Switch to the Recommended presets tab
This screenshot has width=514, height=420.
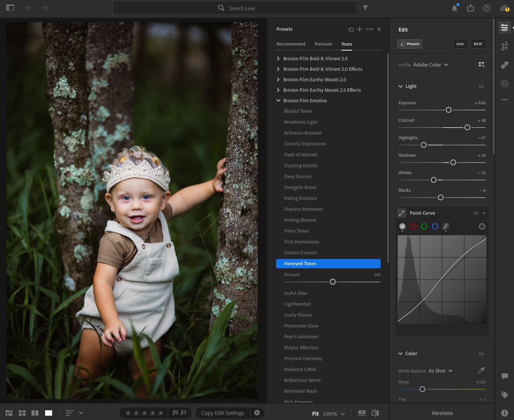tap(291, 44)
